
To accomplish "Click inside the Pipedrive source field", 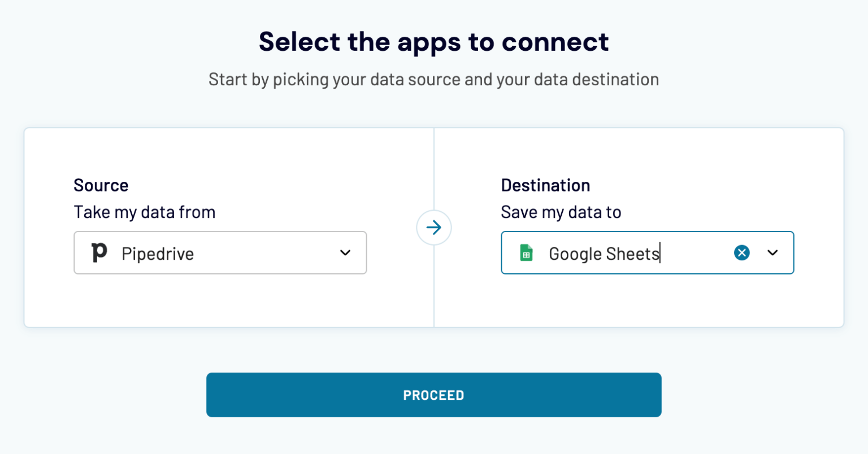I will click(220, 252).
